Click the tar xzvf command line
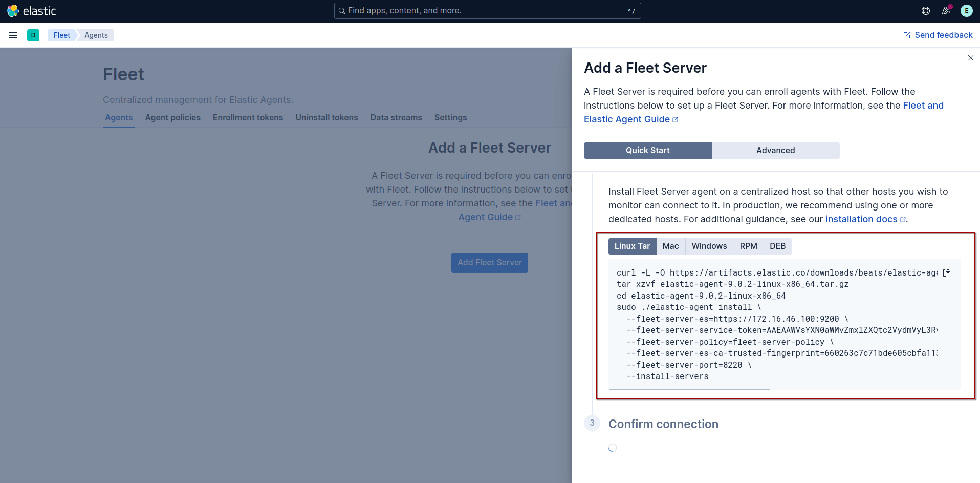This screenshot has height=483, width=980. point(732,284)
